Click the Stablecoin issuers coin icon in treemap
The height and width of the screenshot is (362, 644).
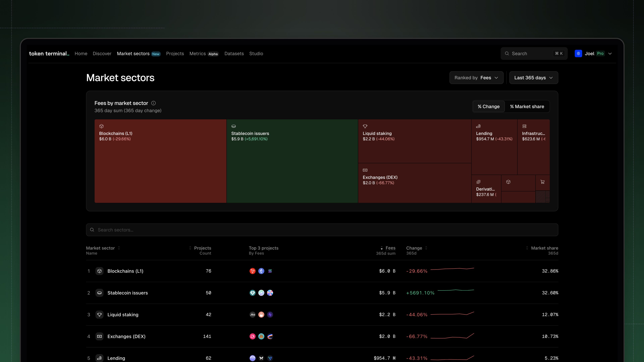[x=233, y=126]
